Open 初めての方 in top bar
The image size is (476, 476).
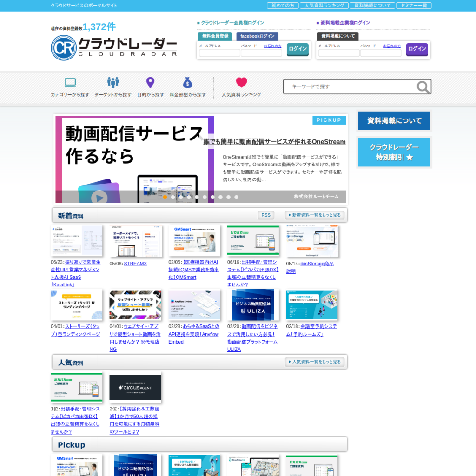tap(283, 6)
